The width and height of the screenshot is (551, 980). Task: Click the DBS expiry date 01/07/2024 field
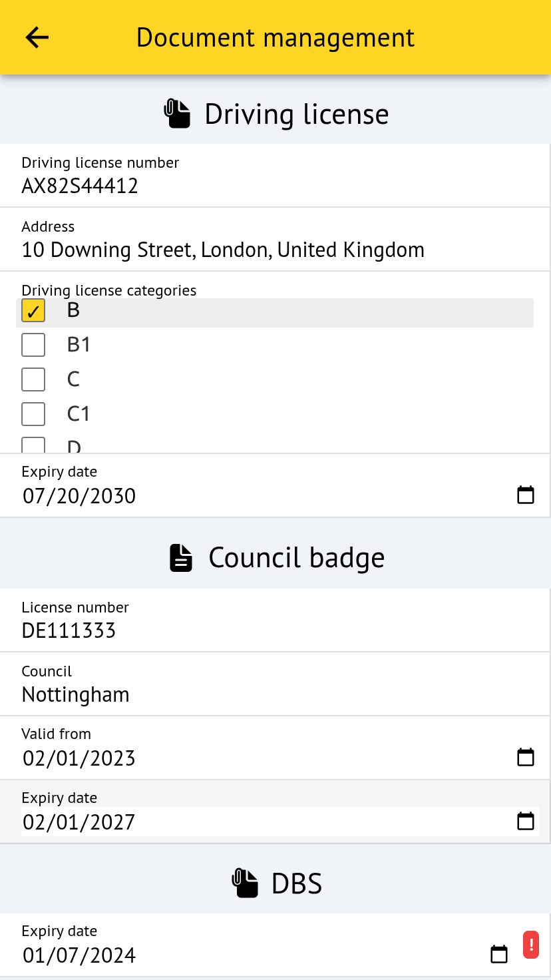pos(200,955)
